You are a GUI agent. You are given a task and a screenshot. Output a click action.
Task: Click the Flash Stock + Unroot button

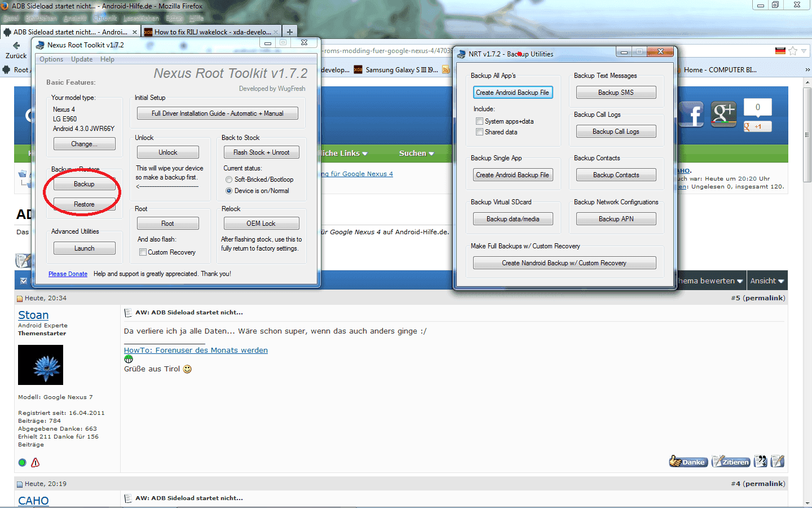tap(262, 152)
